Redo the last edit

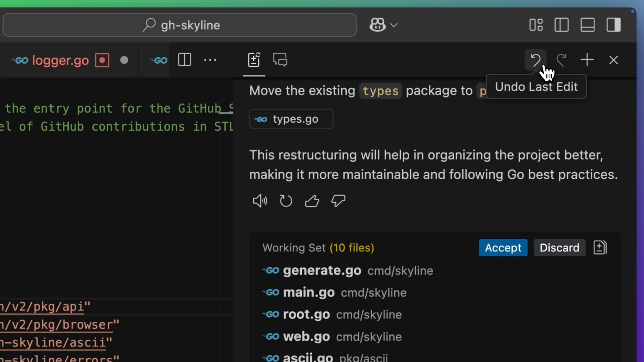561,60
